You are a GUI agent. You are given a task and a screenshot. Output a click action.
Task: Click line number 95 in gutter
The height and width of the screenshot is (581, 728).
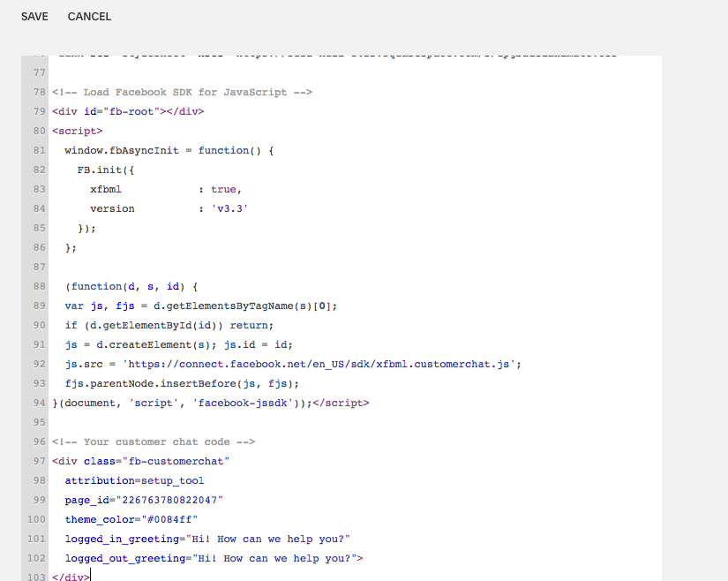click(40, 423)
